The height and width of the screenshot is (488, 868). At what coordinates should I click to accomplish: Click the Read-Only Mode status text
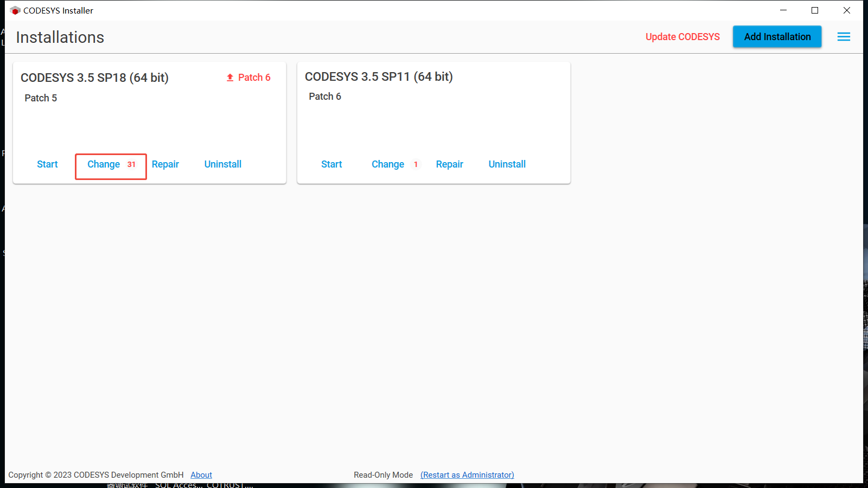pyautogui.click(x=384, y=475)
